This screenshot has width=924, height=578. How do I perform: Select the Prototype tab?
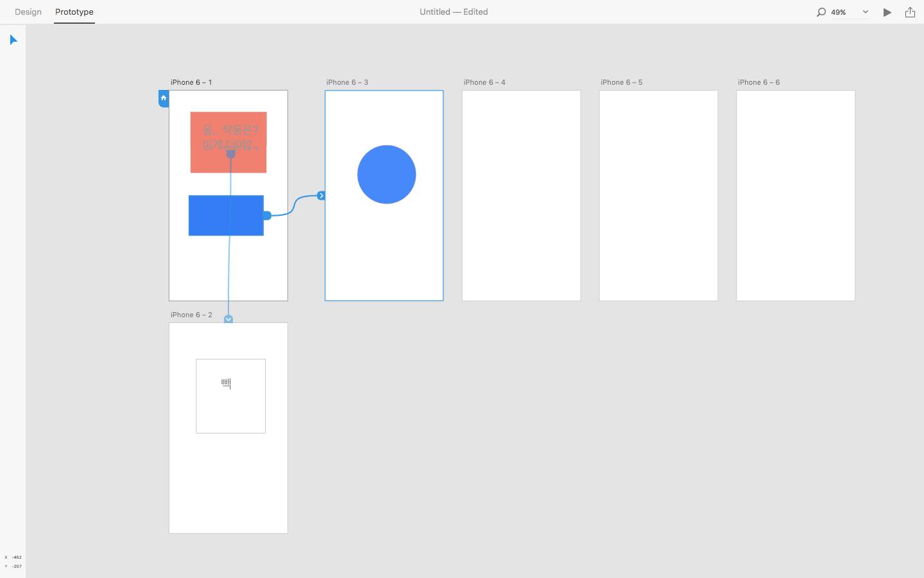pos(74,12)
